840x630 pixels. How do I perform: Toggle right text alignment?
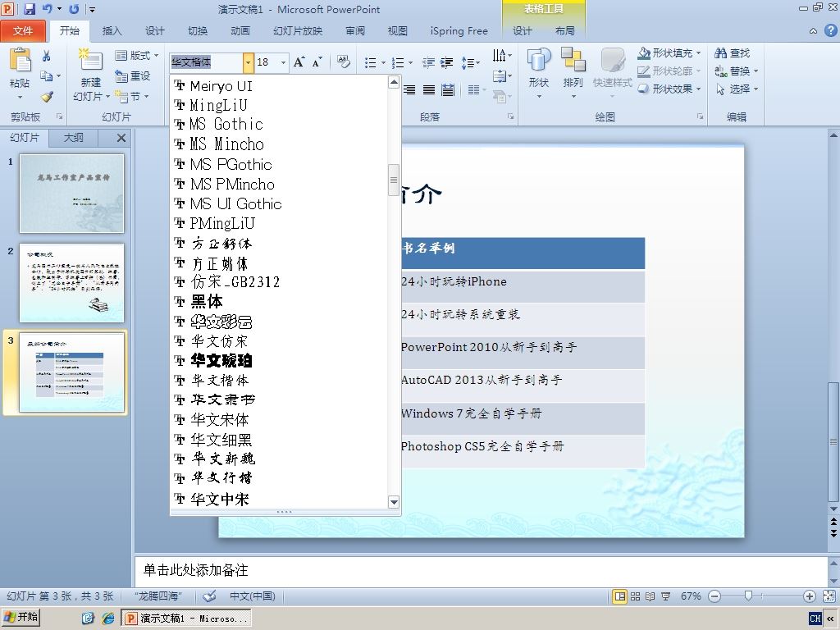tap(409, 90)
